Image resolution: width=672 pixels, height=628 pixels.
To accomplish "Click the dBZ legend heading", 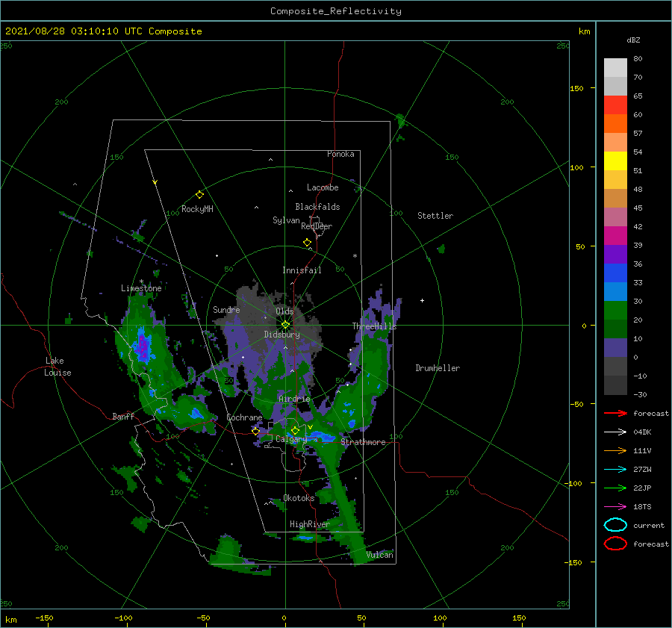I will pos(633,40).
